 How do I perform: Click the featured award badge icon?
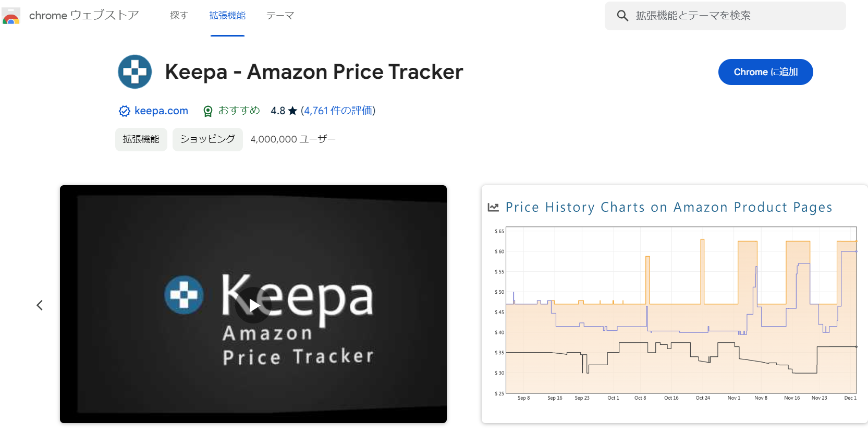click(x=208, y=111)
